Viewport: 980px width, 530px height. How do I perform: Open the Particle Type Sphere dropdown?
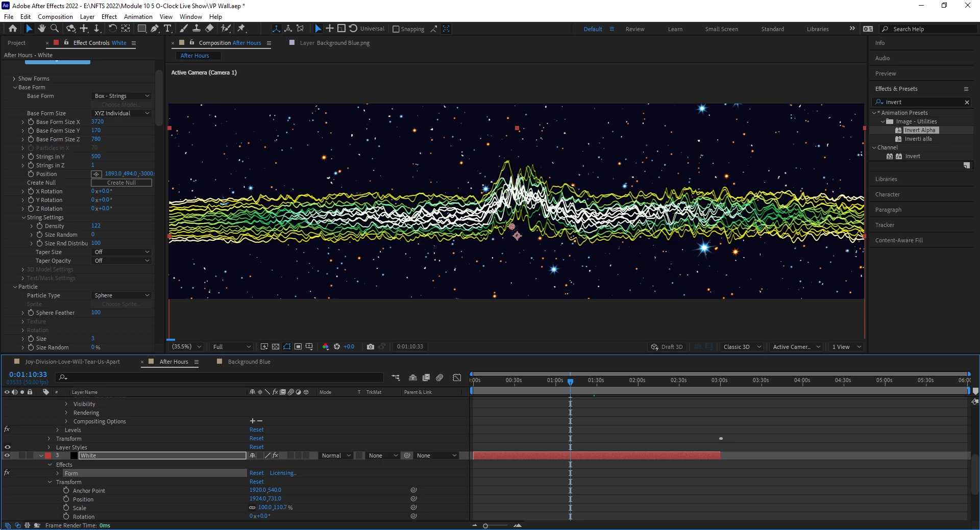(x=121, y=295)
